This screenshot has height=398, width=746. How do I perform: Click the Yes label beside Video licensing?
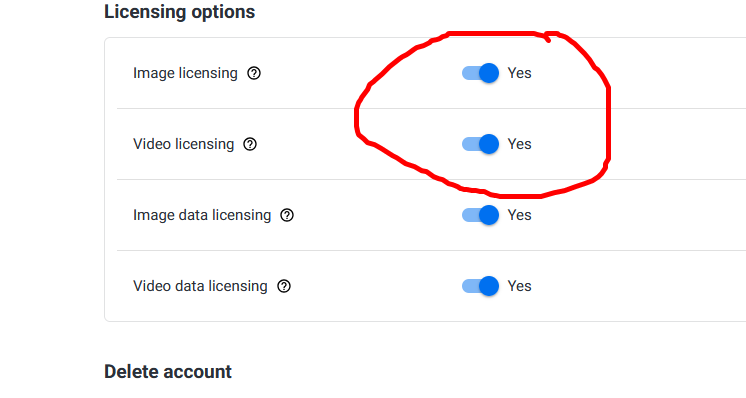point(519,144)
